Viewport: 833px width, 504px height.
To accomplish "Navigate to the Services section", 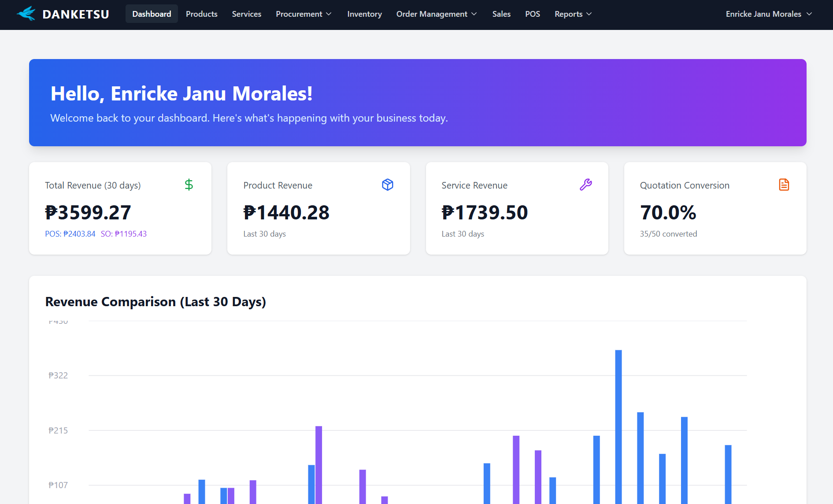I will (x=246, y=14).
